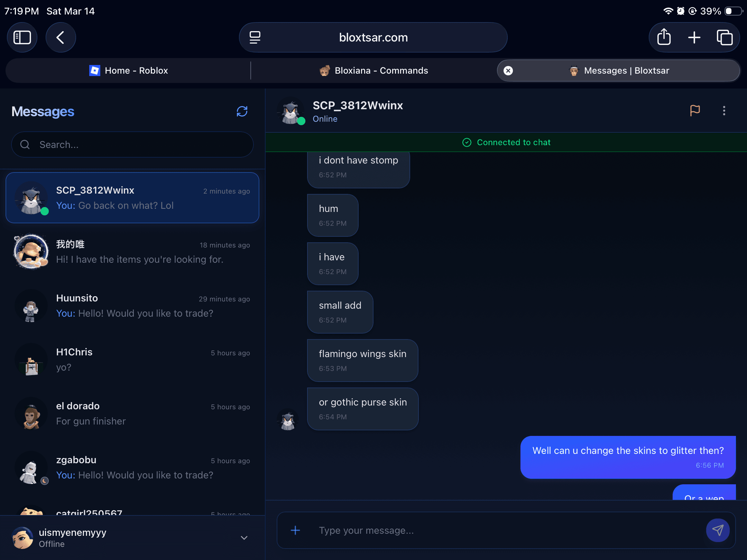Switch to Home - Roblox tab
Viewport: 747px width, 560px height.
point(128,71)
